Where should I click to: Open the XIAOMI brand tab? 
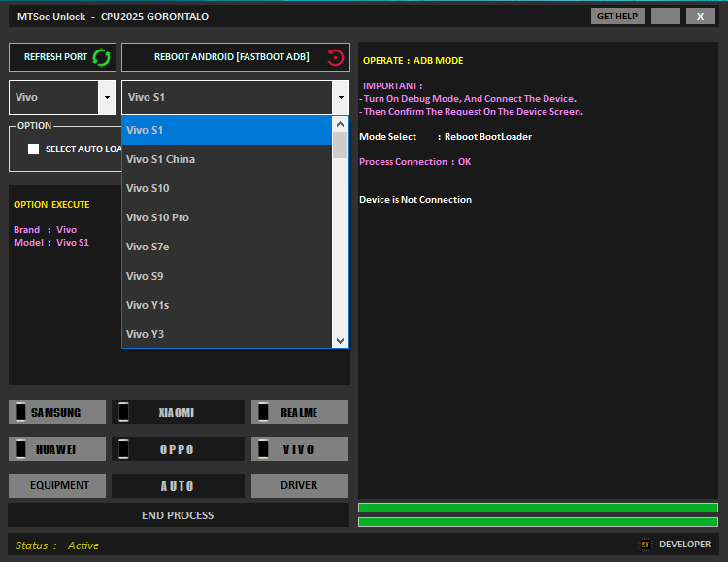(x=178, y=412)
